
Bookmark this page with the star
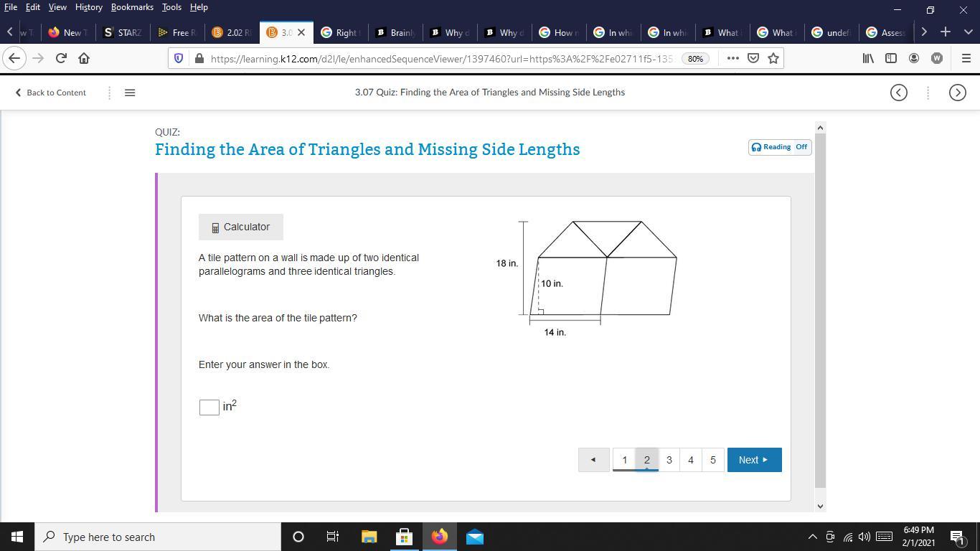tap(773, 58)
